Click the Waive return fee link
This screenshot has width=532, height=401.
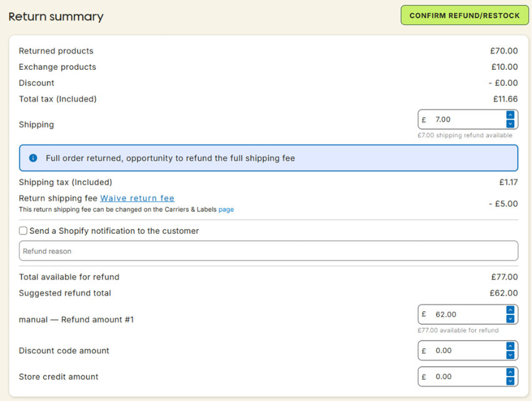click(x=137, y=198)
